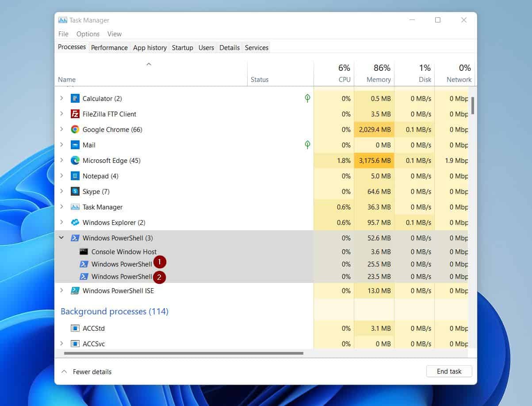Screen dimensions: 532x406
Task: Click the 2,029.4 MB memory cell
Action: click(374, 129)
